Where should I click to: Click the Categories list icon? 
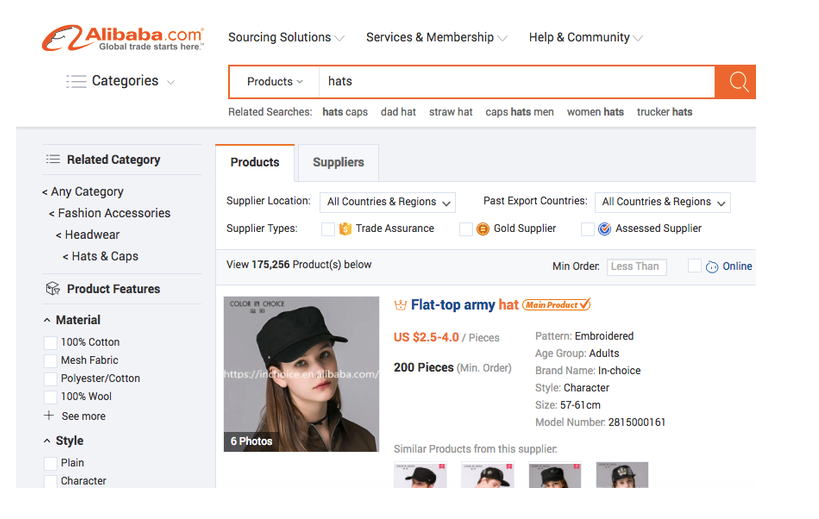coord(76,81)
